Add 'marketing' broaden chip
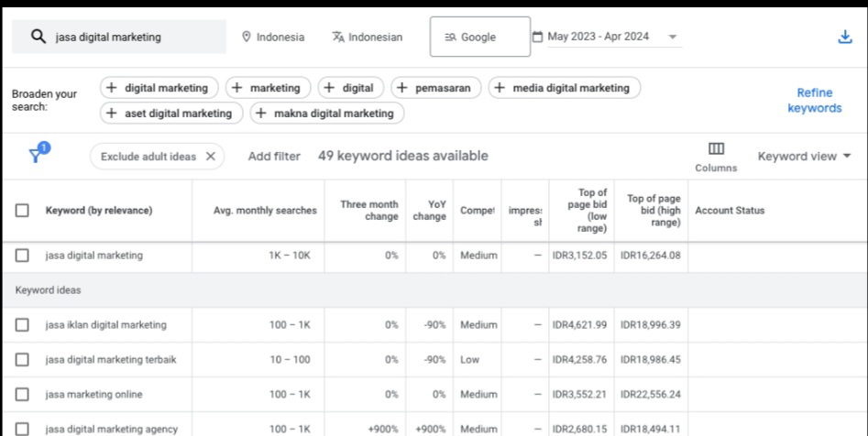The height and width of the screenshot is (436, 868). pyautogui.click(x=268, y=88)
